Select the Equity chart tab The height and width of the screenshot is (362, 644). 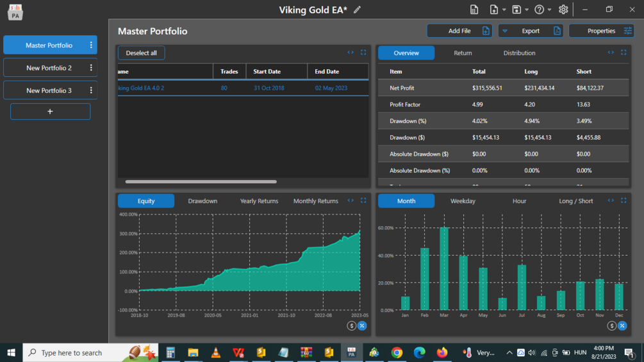[x=146, y=201]
